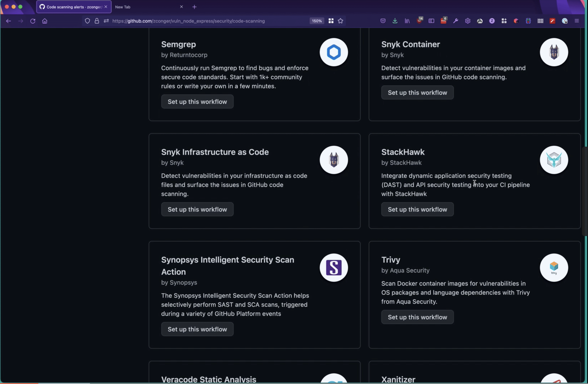This screenshot has width=588, height=384.
Task: Set up the Semgrep workflow
Action: 197,102
